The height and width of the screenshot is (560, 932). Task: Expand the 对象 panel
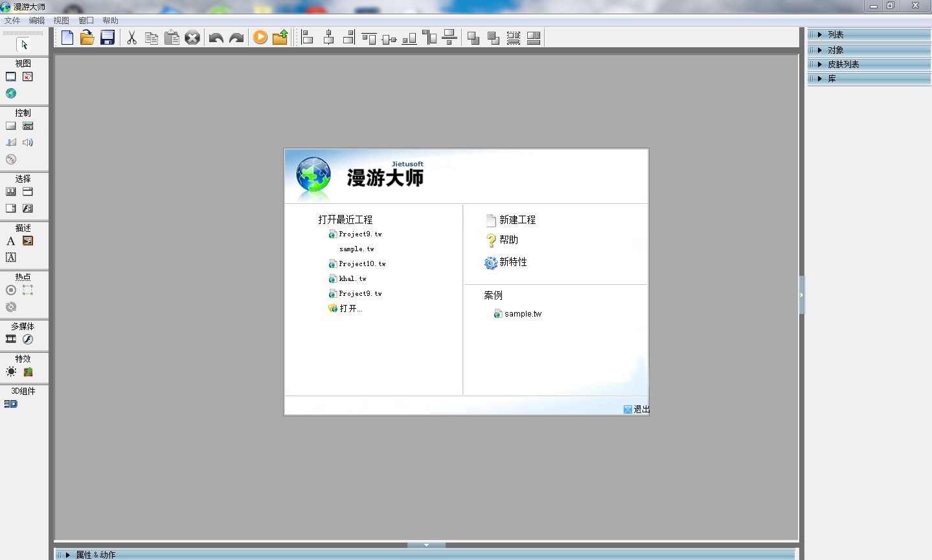click(869, 50)
